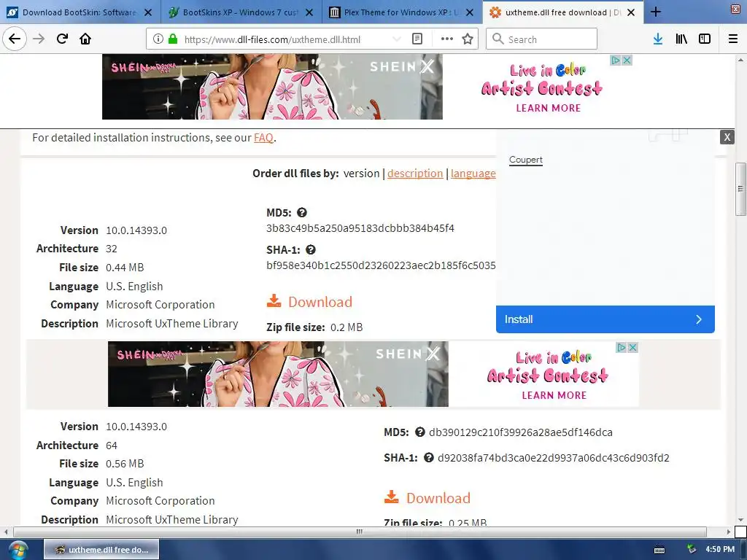Open the downloads arrow panel

click(x=657, y=39)
